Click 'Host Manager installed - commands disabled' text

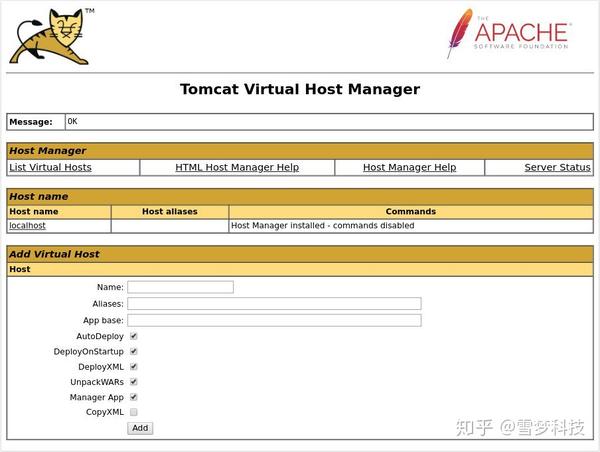pos(323,225)
